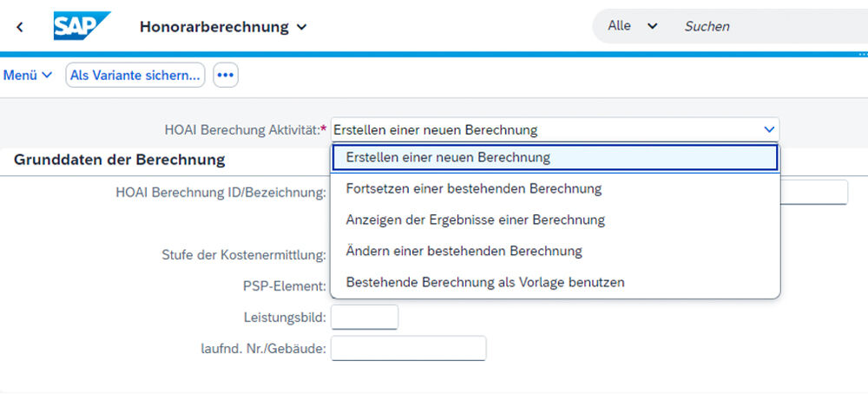The height and width of the screenshot is (394, 868).
Task: Open the Menü dropdown
Action: pos(28,76)
